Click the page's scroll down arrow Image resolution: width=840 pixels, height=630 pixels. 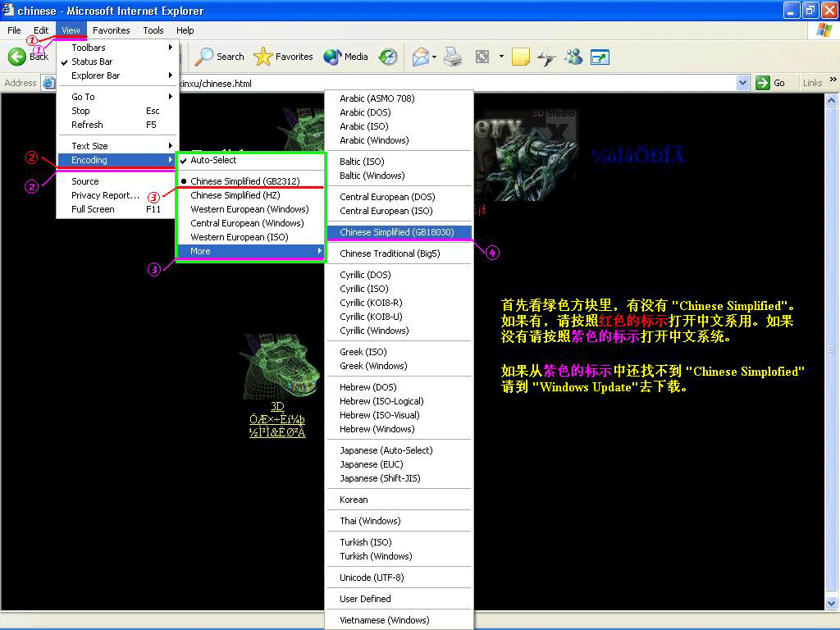832,604
